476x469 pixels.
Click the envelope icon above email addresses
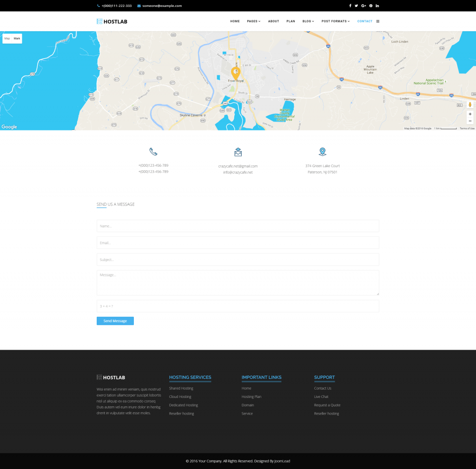coord(238,151)
